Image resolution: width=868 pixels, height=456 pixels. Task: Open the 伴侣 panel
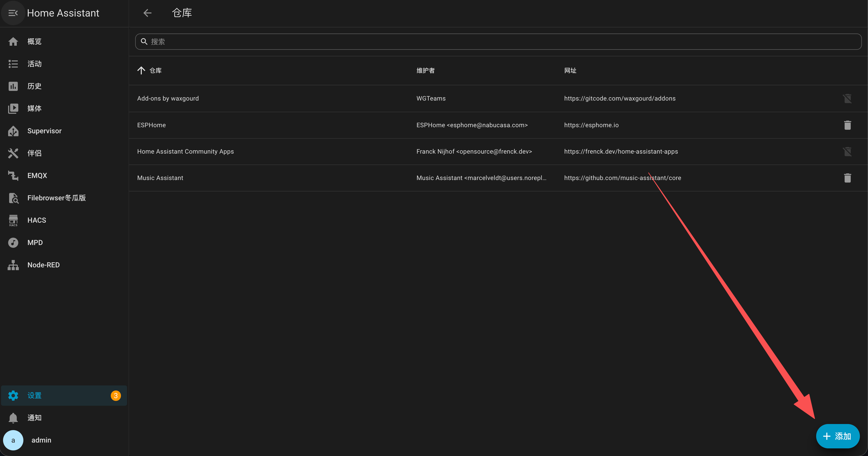tap(64, 153)
